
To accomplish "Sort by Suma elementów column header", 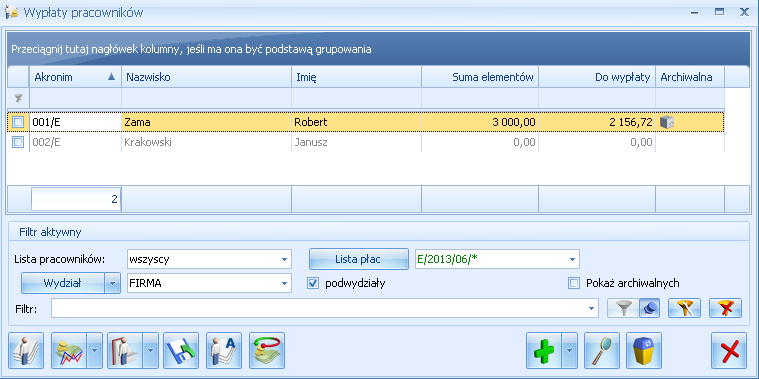I will tap(480, 77).
